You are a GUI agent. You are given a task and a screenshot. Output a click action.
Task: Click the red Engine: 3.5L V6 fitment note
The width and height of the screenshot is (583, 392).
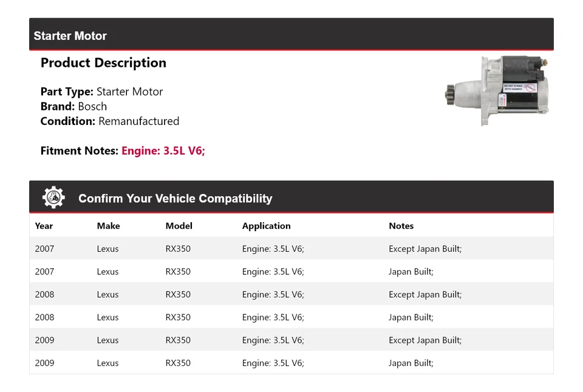pyautogui.click(x=163, y=150)
